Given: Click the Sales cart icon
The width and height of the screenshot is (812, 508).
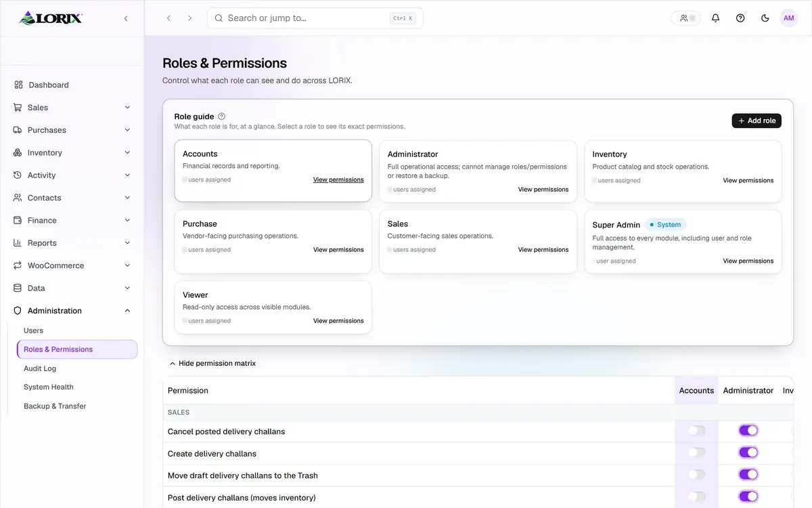Looking at the screenshot, I should click(x=18, y=107).
